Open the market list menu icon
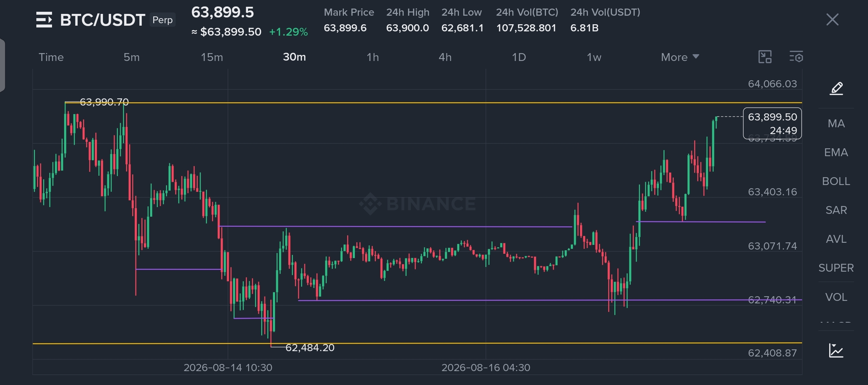 [44, 20]
